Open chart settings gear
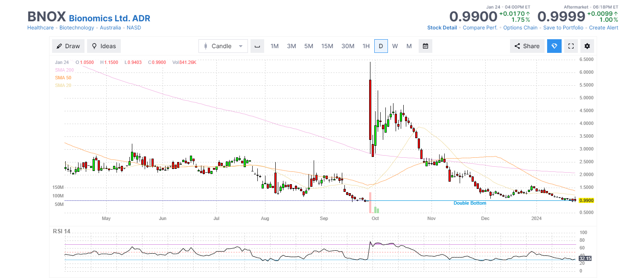This screenshot has height=278, width=644. pyautogui.click(x=587, y=46)
